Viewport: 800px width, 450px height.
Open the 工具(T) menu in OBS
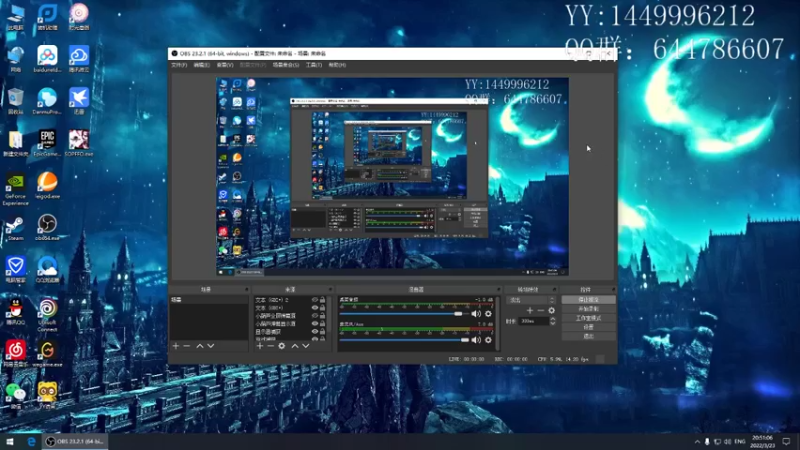pyautogui.click(x=314, y=65)
